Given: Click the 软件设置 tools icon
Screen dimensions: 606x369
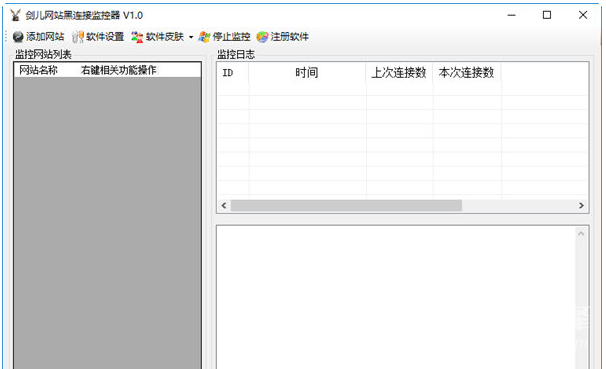Looking at the screenshot, I should coord(78,37).
